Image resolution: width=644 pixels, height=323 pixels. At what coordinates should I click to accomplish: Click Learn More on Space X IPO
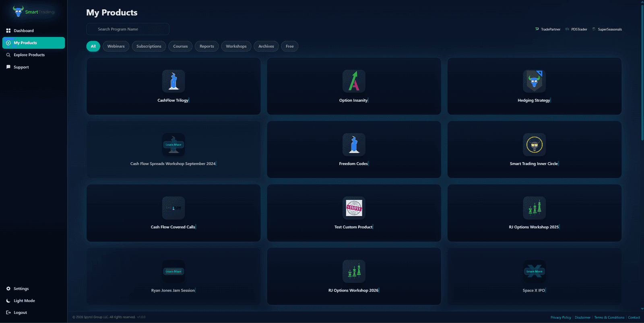(534, 272)
